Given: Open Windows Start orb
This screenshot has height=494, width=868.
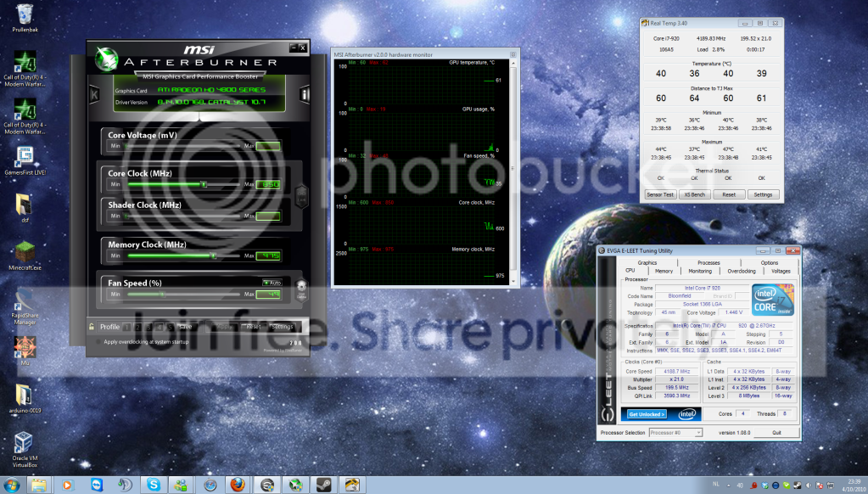Looking at the screenshot, I should (11, 486).
